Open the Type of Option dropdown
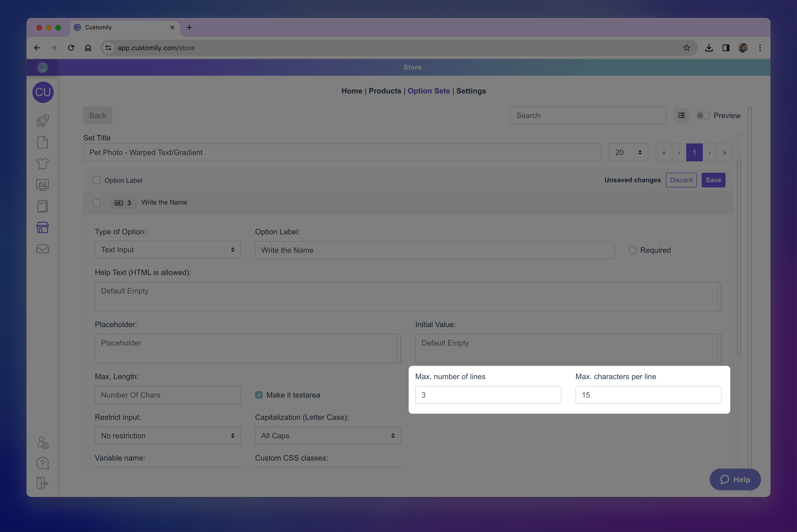 point(168,250)
